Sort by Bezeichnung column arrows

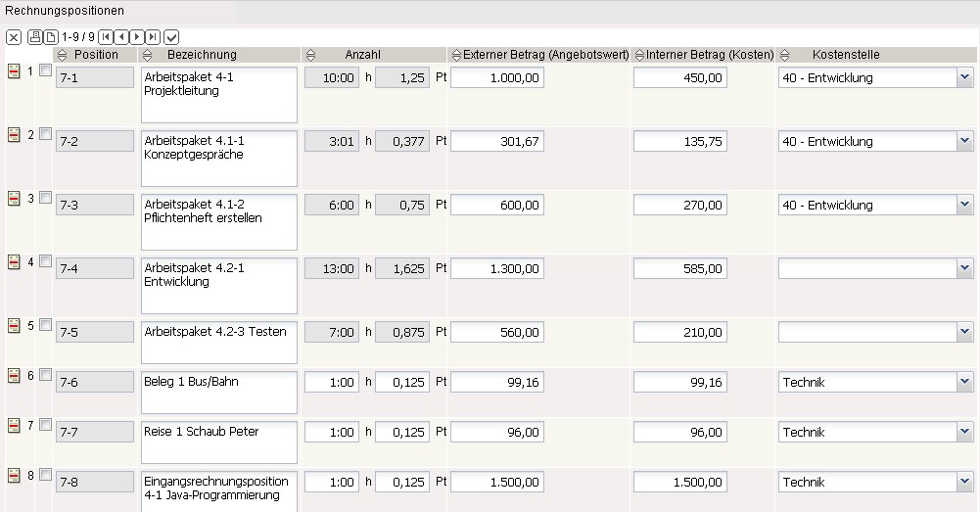click(148, 55)
